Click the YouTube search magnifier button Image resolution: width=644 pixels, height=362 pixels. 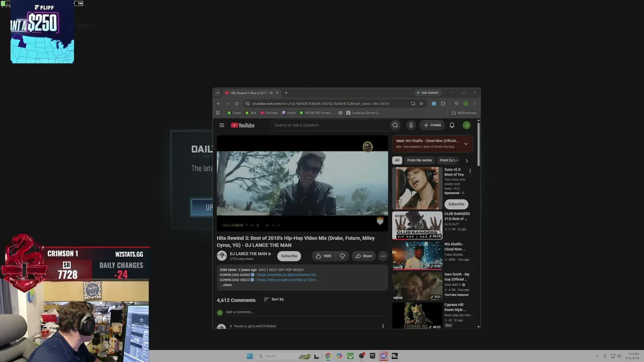[x=395, y=125]
